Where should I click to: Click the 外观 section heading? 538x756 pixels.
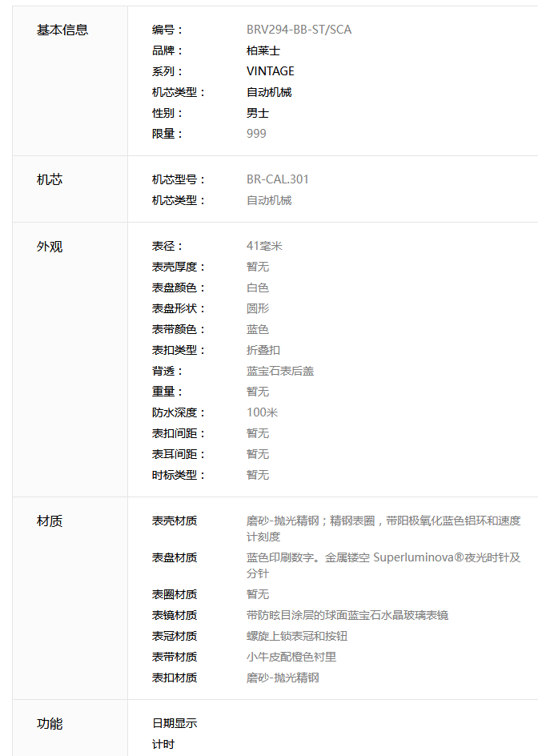(x=50, y=247)
